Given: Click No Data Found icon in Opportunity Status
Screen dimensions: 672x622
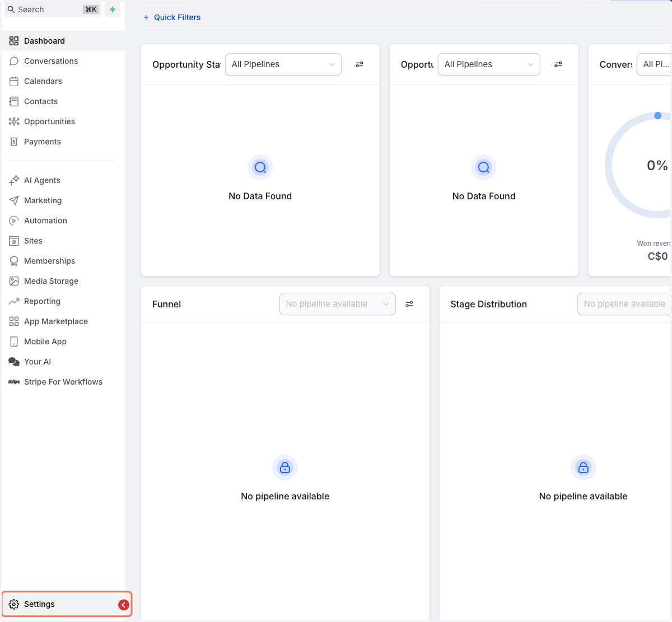Looking at the screenshot, I should coord(260,167).
